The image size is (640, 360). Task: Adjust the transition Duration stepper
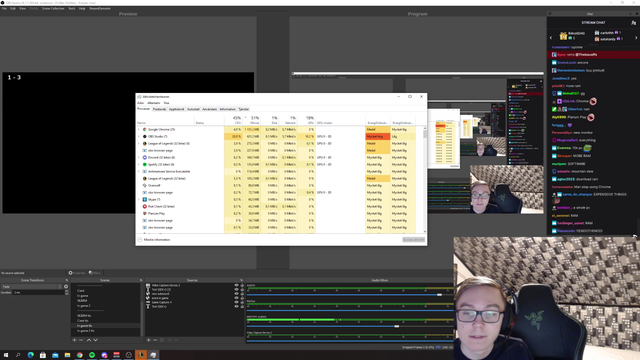coord(67,293)
